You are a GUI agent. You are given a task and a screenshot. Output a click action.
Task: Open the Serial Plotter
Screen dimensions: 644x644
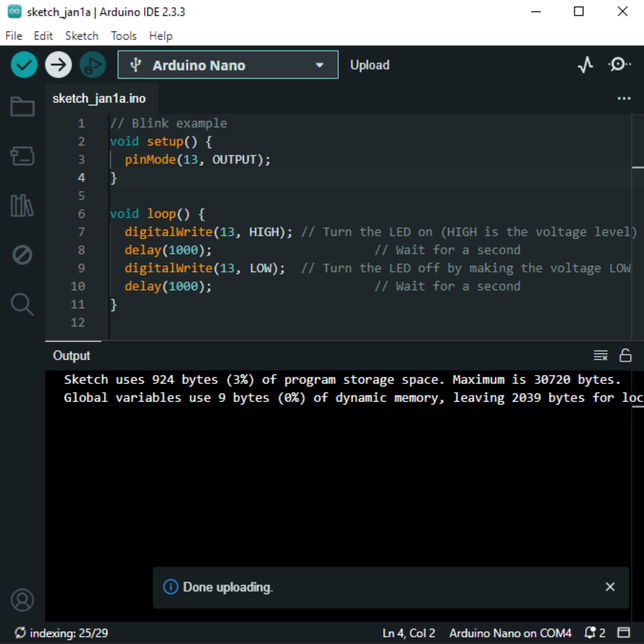point(585,64)
